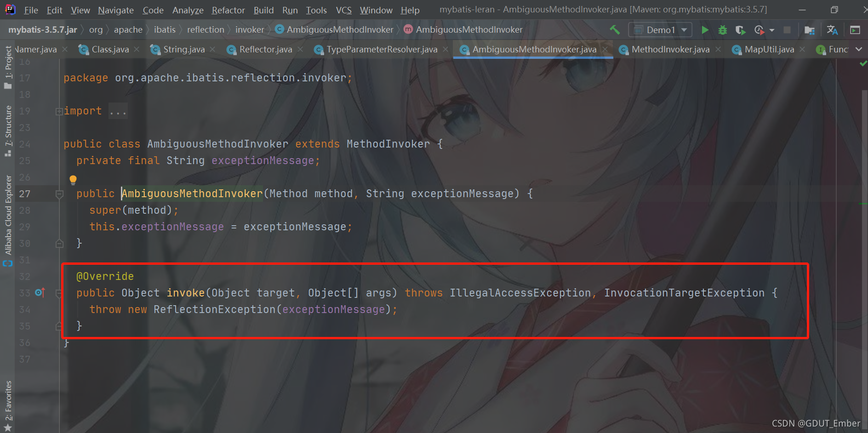Open the Edit menu

[x=55, y=10]
